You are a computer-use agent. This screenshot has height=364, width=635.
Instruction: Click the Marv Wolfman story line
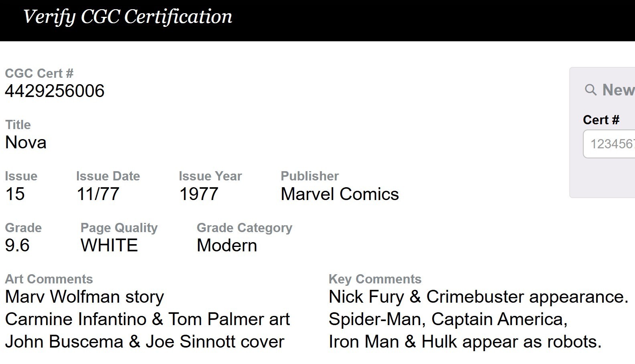85,297
